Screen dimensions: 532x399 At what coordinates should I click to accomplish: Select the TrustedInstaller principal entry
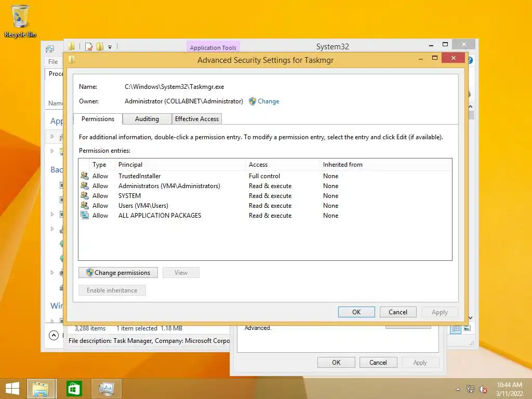[x=139, y=176]
